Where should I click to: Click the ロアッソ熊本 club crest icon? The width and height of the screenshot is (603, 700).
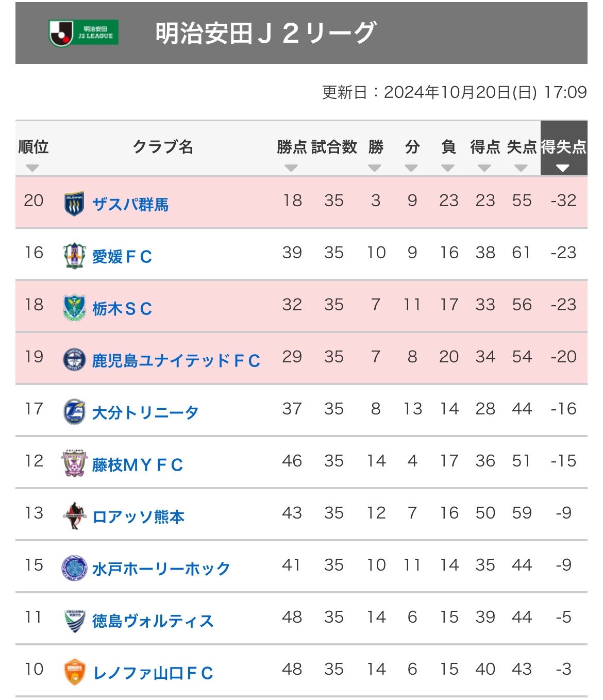pos(74,515)
